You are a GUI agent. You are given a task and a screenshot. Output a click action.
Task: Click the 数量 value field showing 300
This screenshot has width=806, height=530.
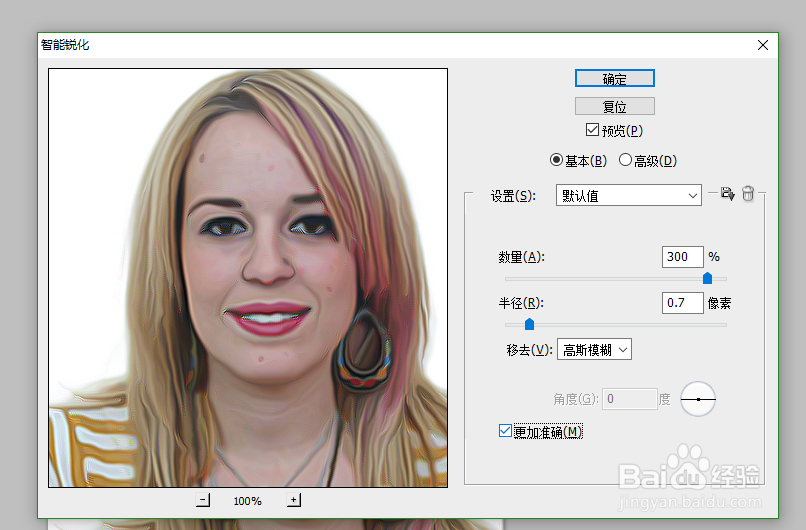click(683, 257)
